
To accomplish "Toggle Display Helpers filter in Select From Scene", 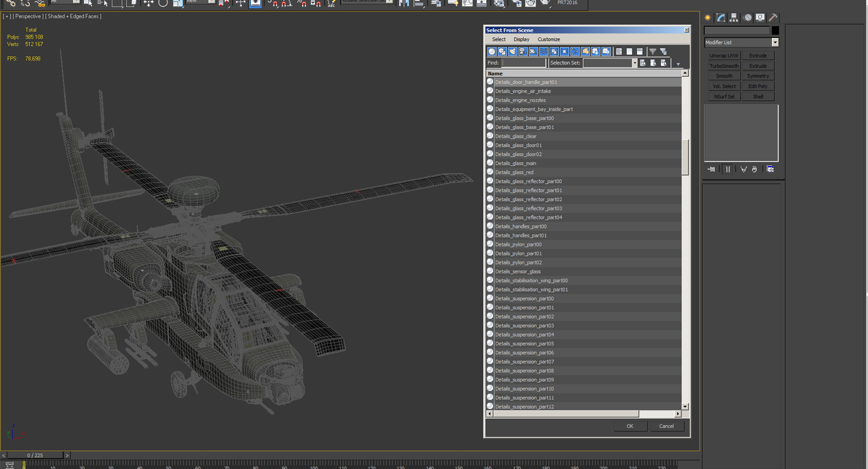I will coord(533,52).
